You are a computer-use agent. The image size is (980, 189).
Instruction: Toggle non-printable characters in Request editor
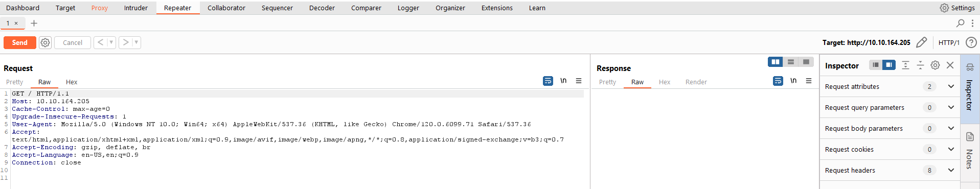[x=563, y=81]
